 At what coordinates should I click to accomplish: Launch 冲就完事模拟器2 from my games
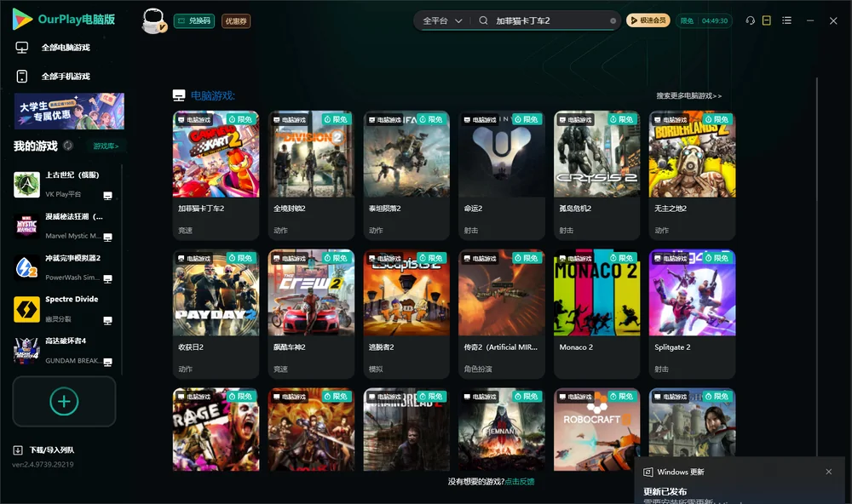64,267
